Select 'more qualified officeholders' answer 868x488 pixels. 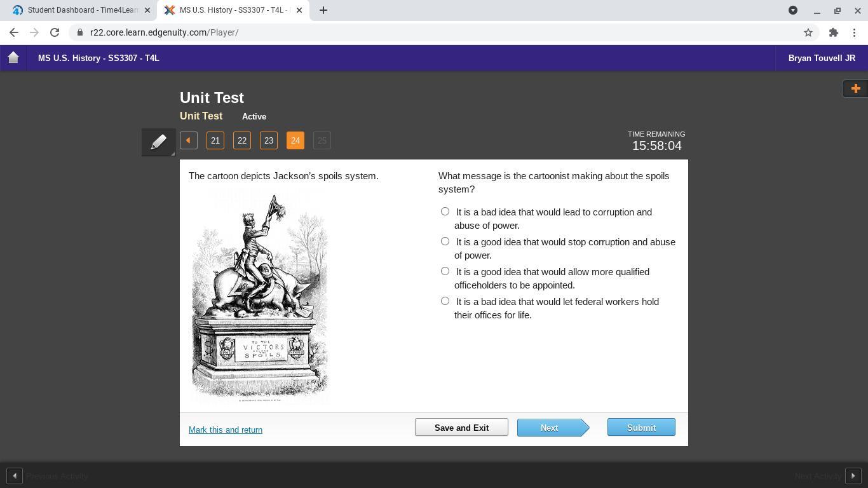pyautogui.click(x=445, y=271)
